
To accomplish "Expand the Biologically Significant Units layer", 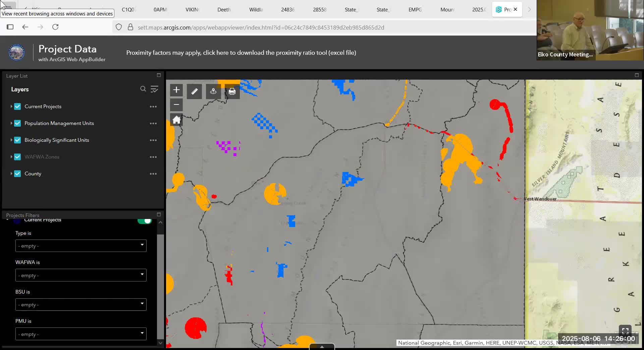I will (x=11, y=140).
